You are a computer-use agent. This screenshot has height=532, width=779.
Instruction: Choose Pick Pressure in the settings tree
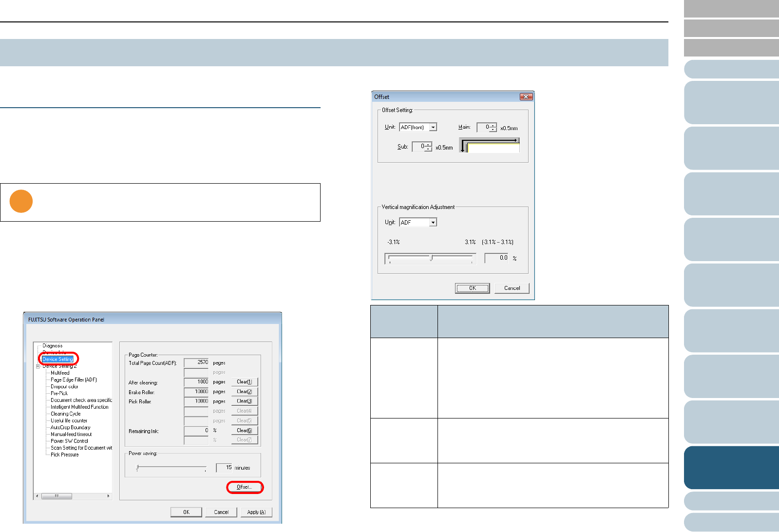64,455
